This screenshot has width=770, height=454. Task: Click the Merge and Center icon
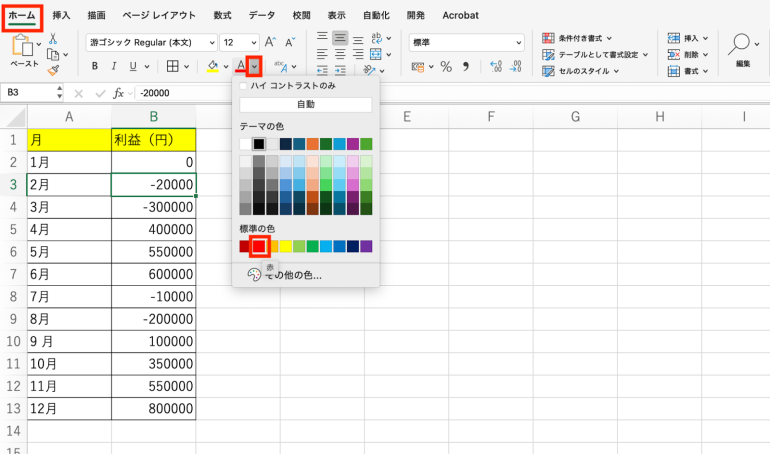coord(376,54)
